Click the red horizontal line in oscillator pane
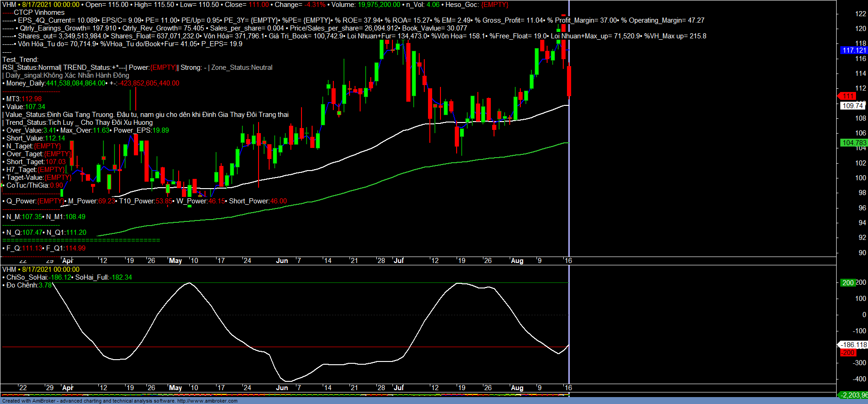868x404 pixels. point(277,347)
